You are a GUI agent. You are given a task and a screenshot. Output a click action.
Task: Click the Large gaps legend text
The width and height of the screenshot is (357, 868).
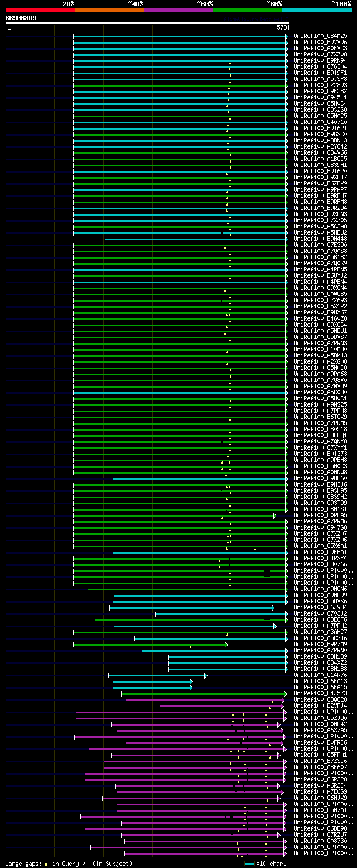(x=69, y=863)
